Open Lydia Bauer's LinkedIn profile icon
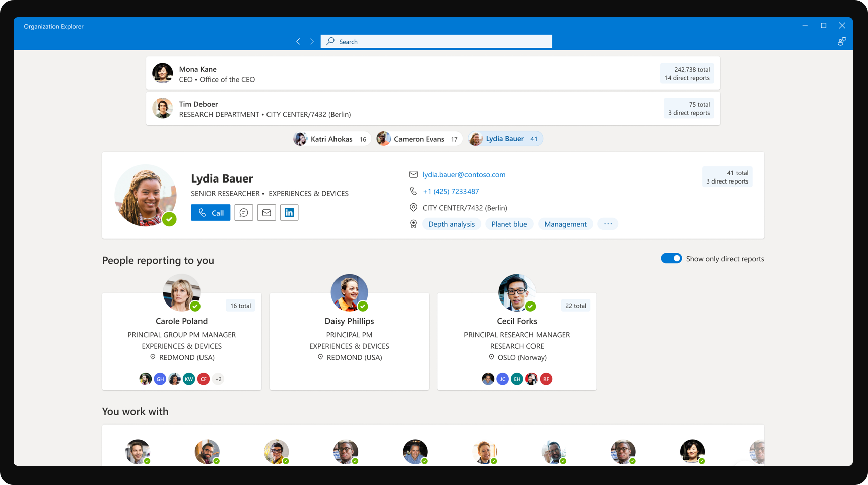868x485 pixels. [289, 213]
